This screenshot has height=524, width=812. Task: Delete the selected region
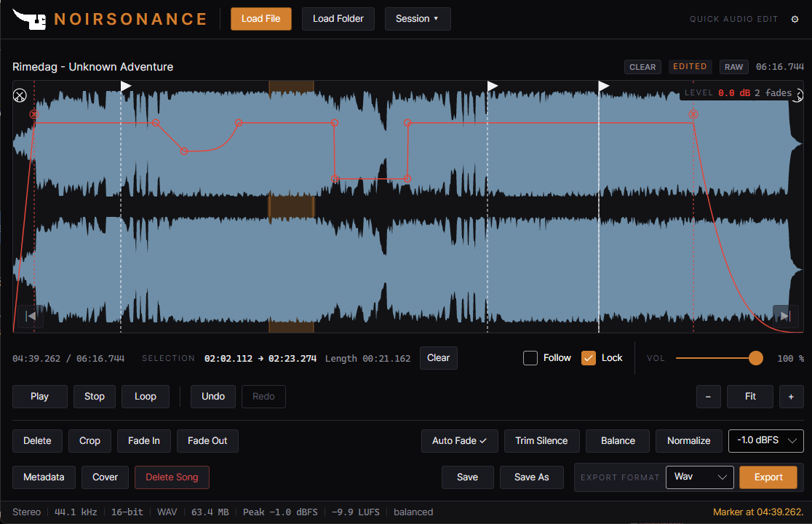point(37,440)
